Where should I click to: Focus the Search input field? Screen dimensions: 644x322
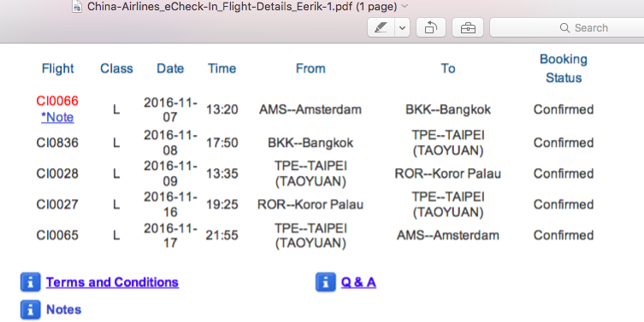(567, 28)
